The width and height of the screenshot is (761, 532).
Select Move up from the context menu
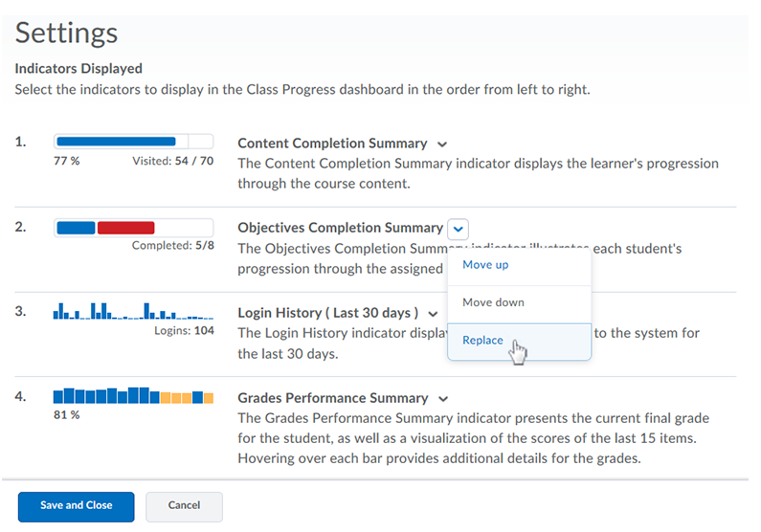tap(485, 264)
